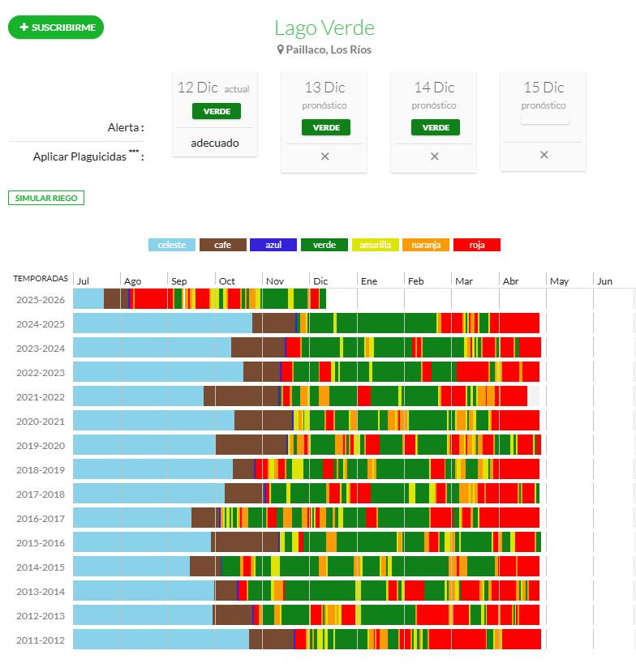Click the SIMULAR RIEGO button
The image size is (636, 672).
pyautogui.click(x=46, y=198)
